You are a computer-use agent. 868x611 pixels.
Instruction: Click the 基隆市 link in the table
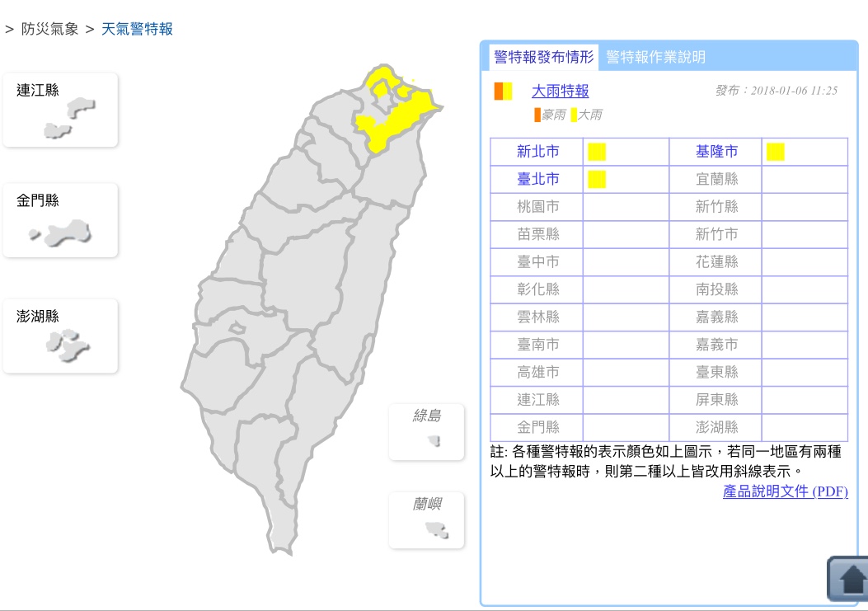716,151
